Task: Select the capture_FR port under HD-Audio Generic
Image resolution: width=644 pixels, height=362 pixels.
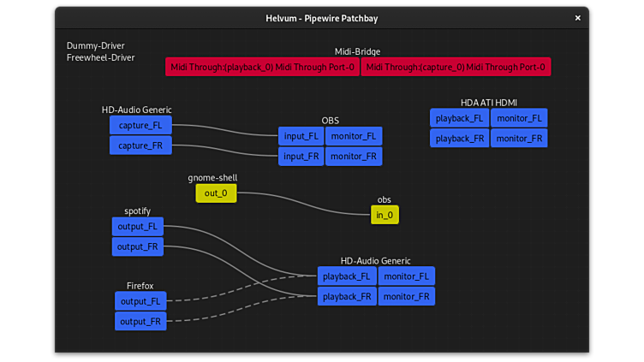Action: point(140,145)
